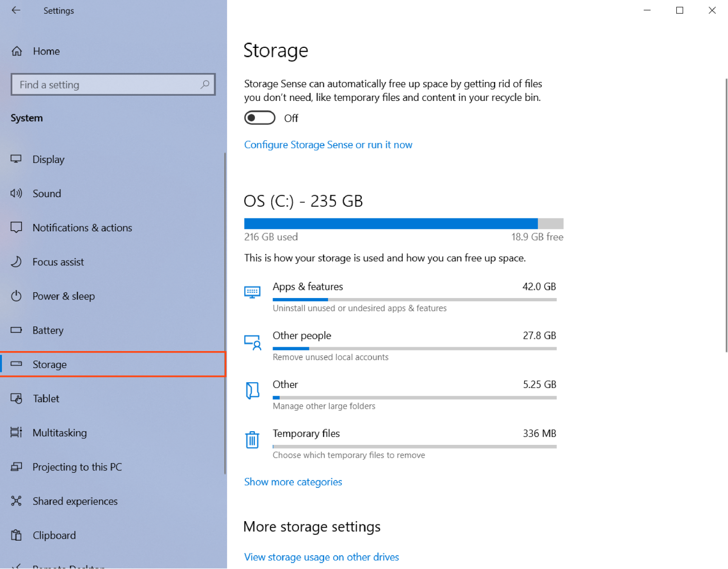728x569 pixels.
Task: Toggle Storage Sense switch on
Action: [x=260, y=118]
